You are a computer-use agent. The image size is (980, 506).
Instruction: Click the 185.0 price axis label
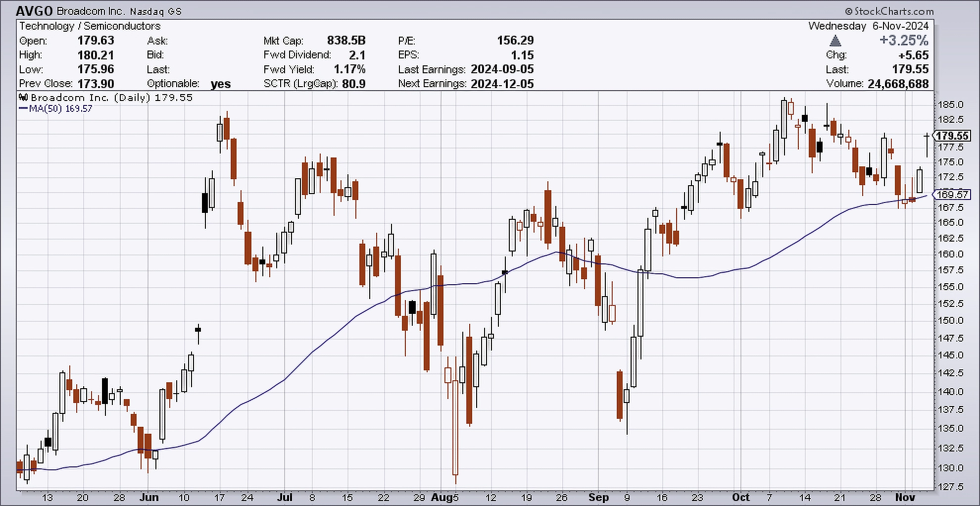click(951, 104)
